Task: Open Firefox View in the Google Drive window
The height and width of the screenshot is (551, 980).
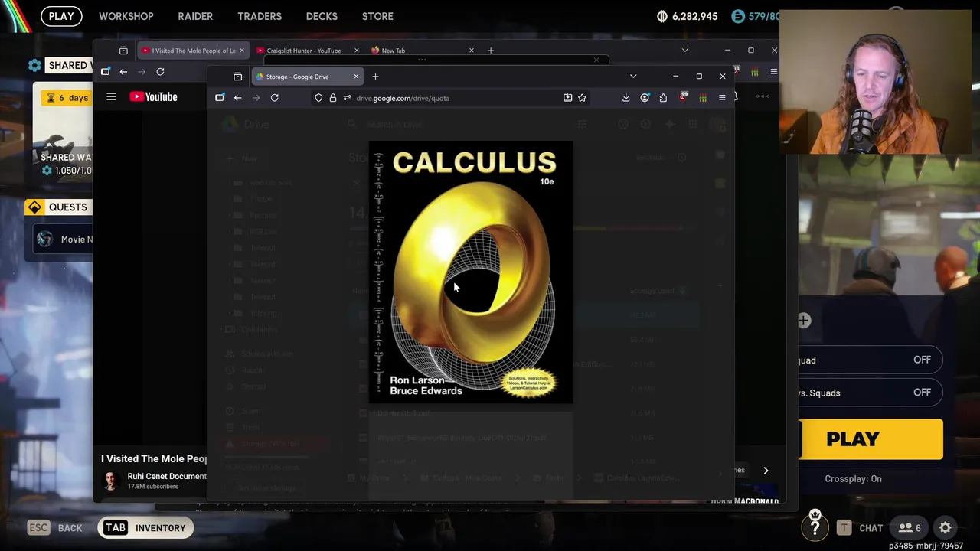Action: [x=237, y=77]
